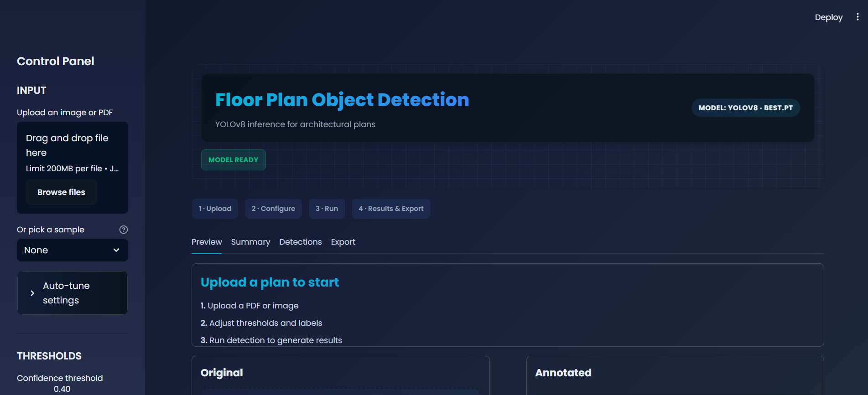
Task: Click the Control Panel heading
Action: tap(56, 61)
